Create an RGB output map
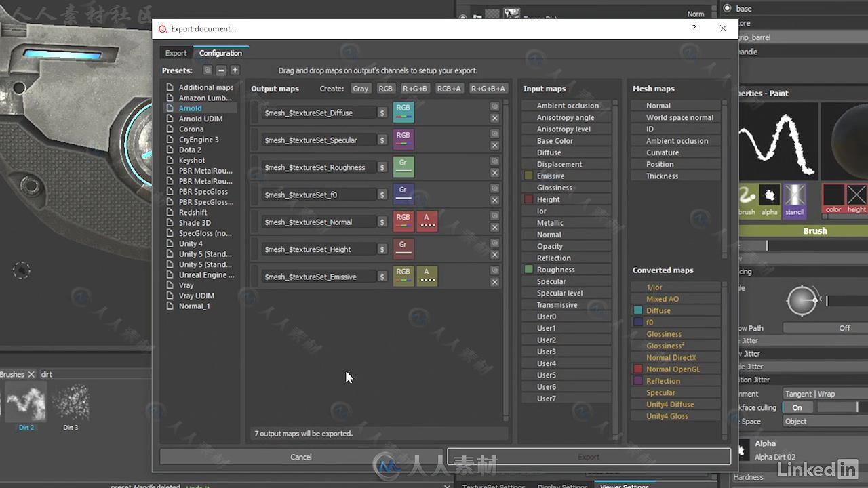 385,89
